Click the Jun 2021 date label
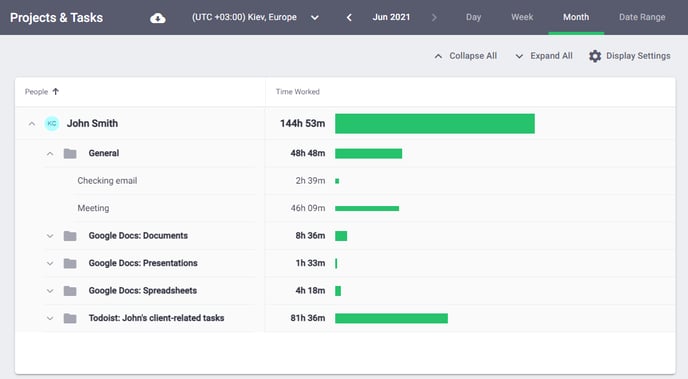The height and width of the screenshot is (379, 688). [x=391, y=17]
